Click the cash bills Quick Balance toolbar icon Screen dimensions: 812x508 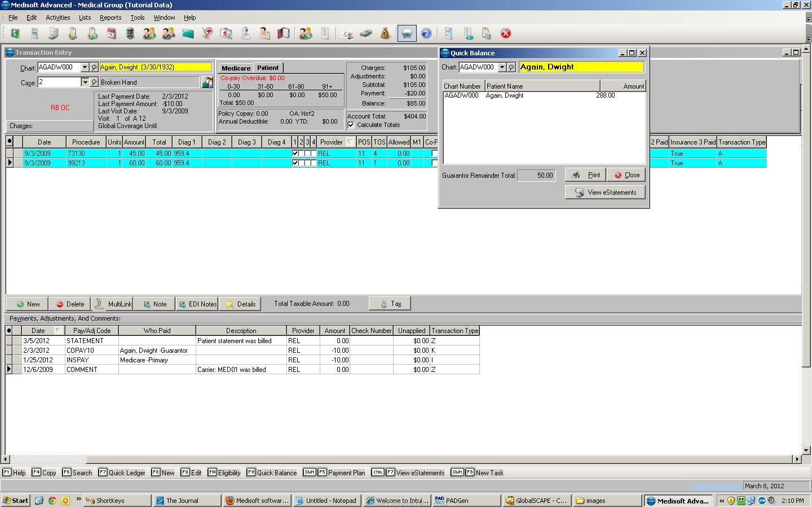(x=366, y=33)
